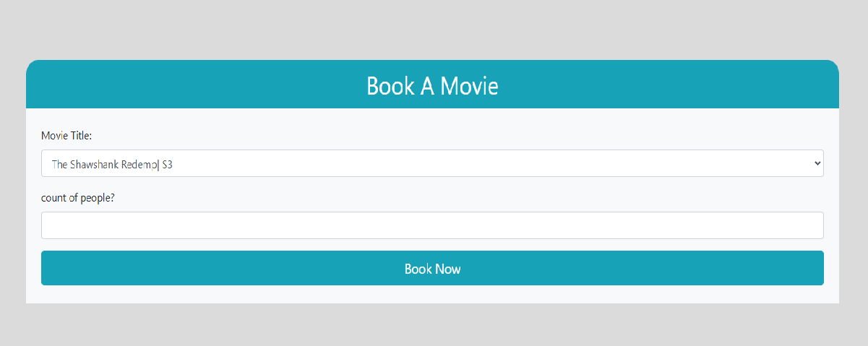Viewport: 868px width, 346px height.
Task: Click the small down-arrow icon in the movie selector
Action: (817, 163)
